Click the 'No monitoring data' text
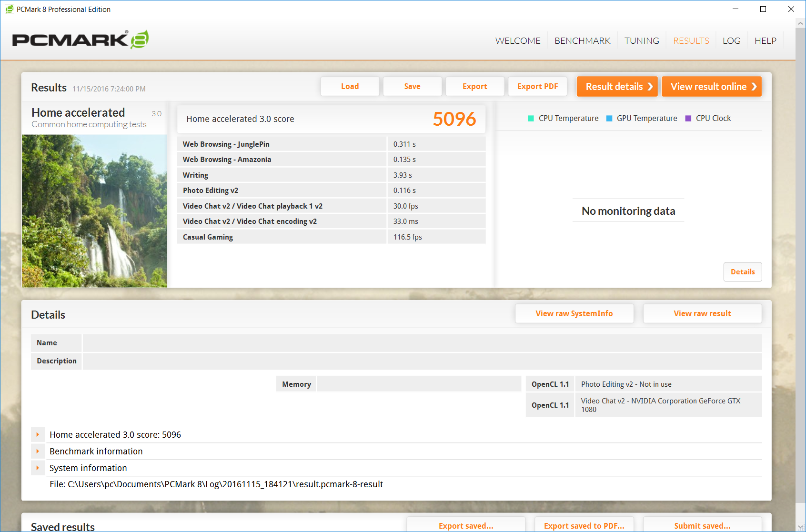The width and height of the screenshot is (806, 532). pos(628,211)
